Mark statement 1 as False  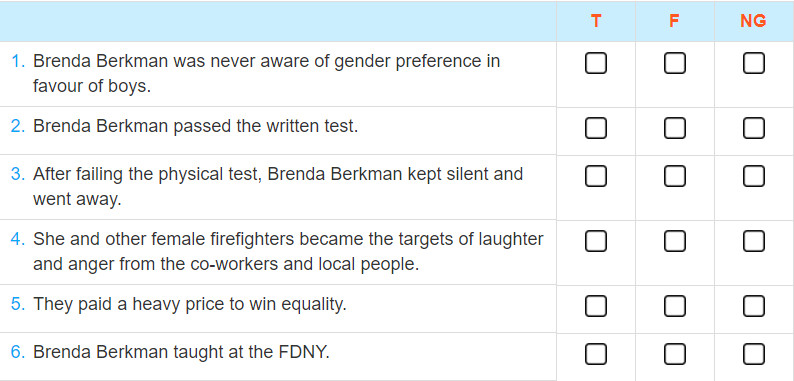(x=674, y=63)
